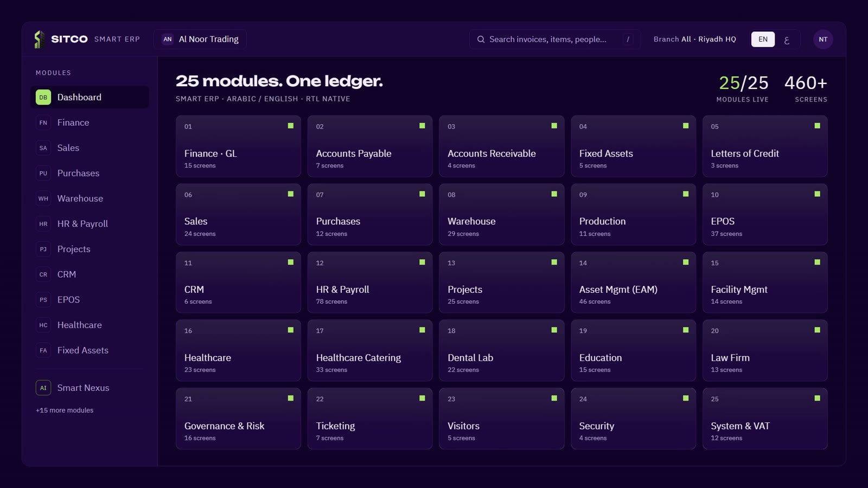Screen dimensions: 868x488
Task: Open the Accounts Payable card
Action: (370, 146)
